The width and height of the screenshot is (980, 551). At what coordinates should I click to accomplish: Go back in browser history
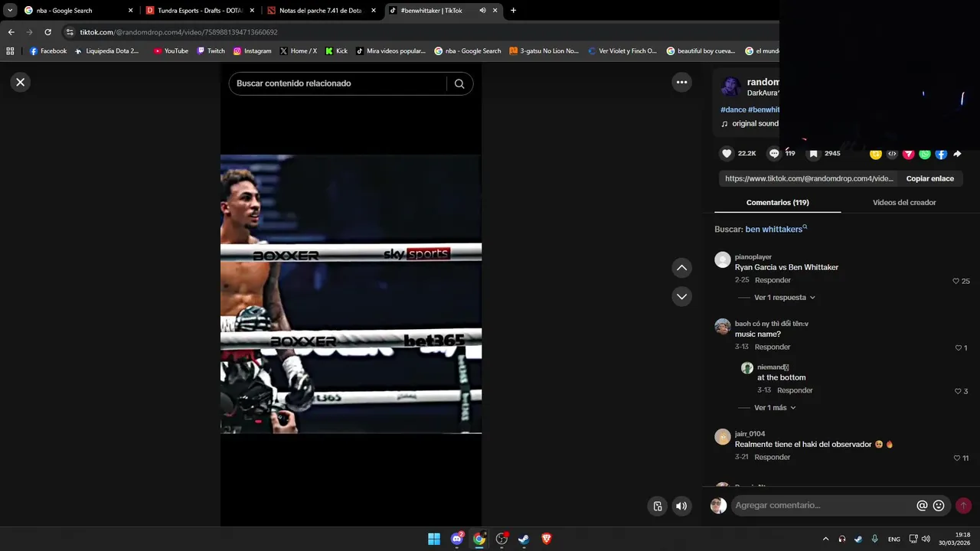pyautogui.click(x=11, y=32)
